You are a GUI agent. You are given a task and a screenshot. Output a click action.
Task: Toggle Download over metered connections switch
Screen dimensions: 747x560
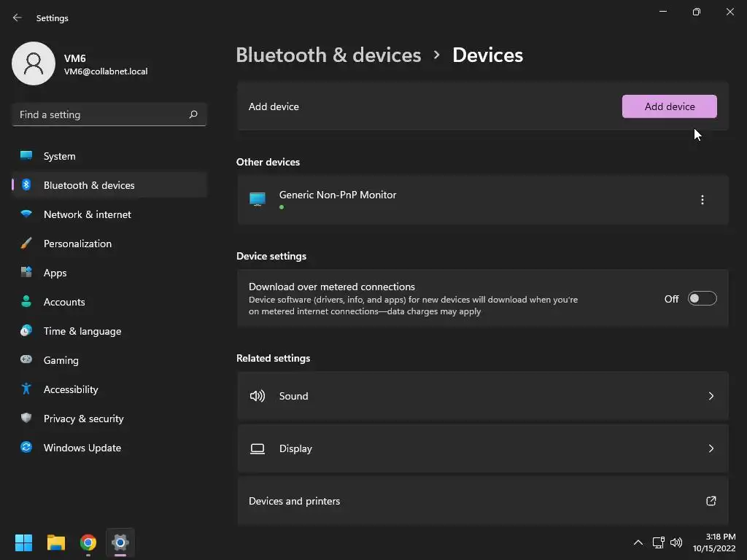pyautogui.click(x=702, y=298)
